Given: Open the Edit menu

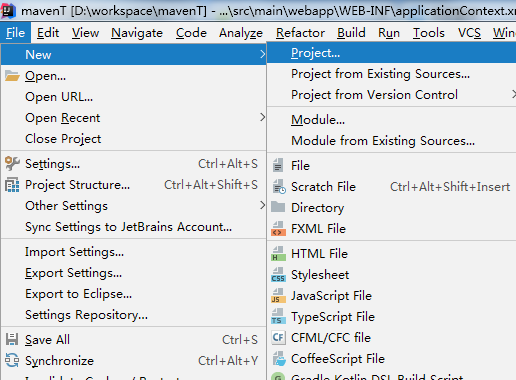Looking at the screenshot, I should [x=48, y=33].
